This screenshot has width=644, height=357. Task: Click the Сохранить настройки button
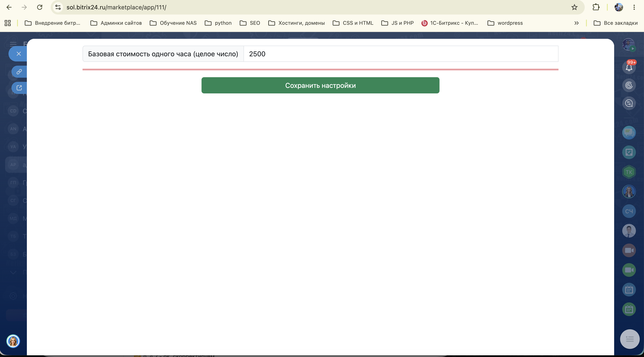pos(320,85)
